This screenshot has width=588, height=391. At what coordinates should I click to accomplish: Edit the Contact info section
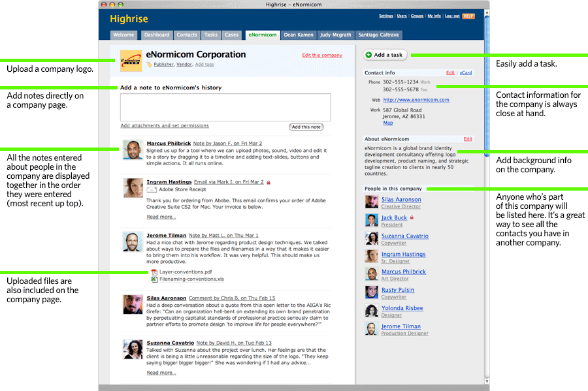[x=450, y=72]
